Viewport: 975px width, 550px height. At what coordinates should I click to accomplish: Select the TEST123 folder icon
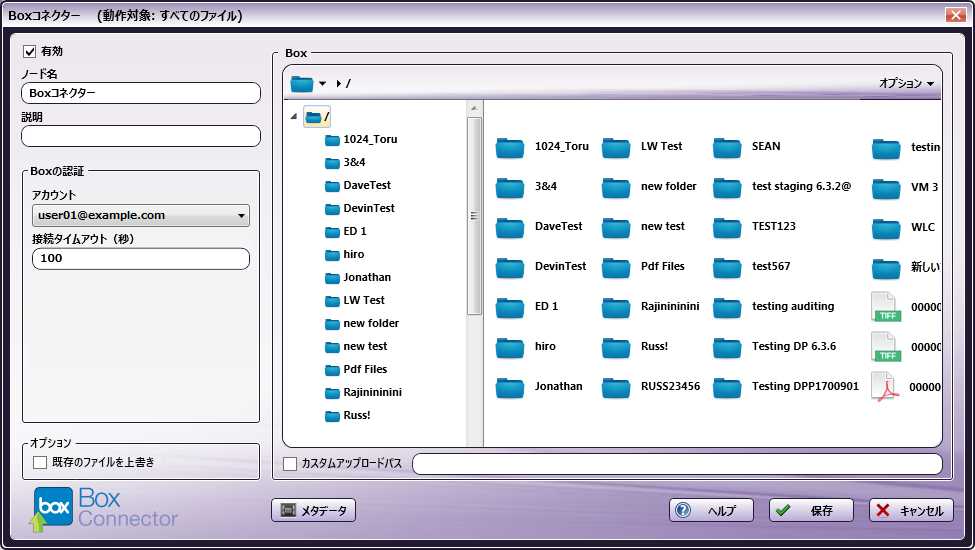pos(727,227)
